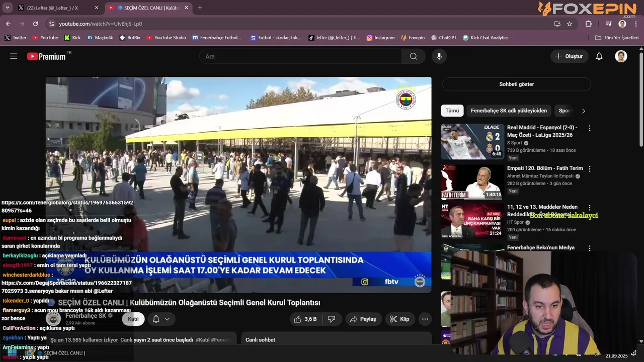The image size is (644, 362).
Task: Open the HT Spor channel link
Action: pos(516,222)
